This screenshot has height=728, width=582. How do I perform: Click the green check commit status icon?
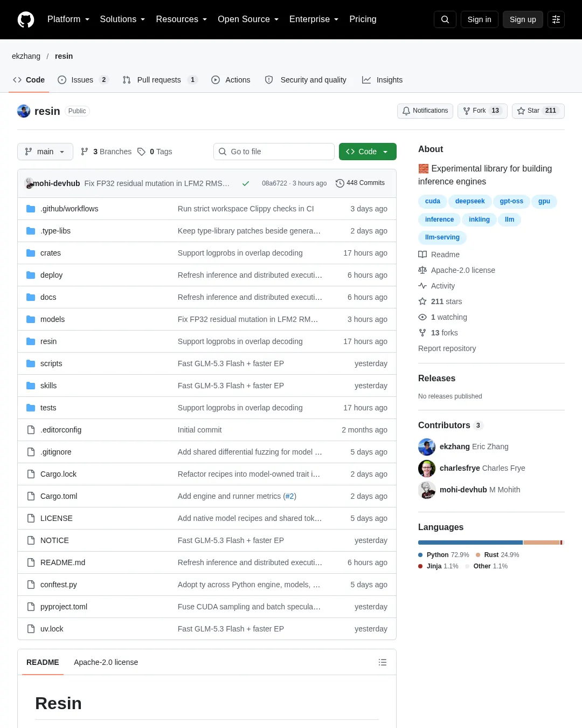coord(246,183)
